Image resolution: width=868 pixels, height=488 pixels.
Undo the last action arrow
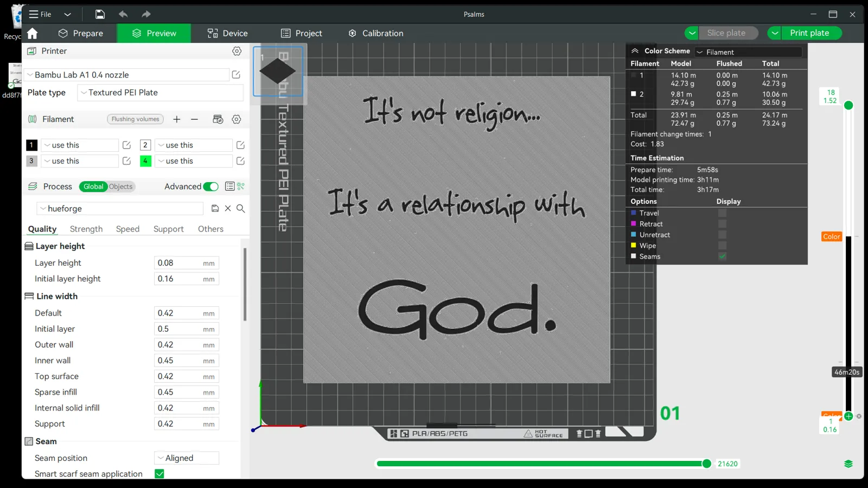[123, 14]
